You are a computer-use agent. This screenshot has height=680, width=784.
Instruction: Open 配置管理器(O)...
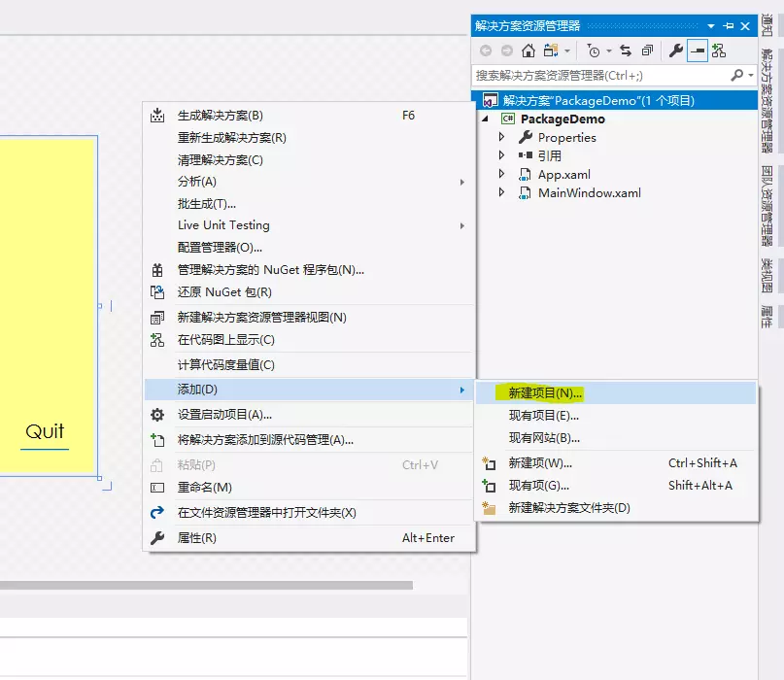tap(309, 248)
